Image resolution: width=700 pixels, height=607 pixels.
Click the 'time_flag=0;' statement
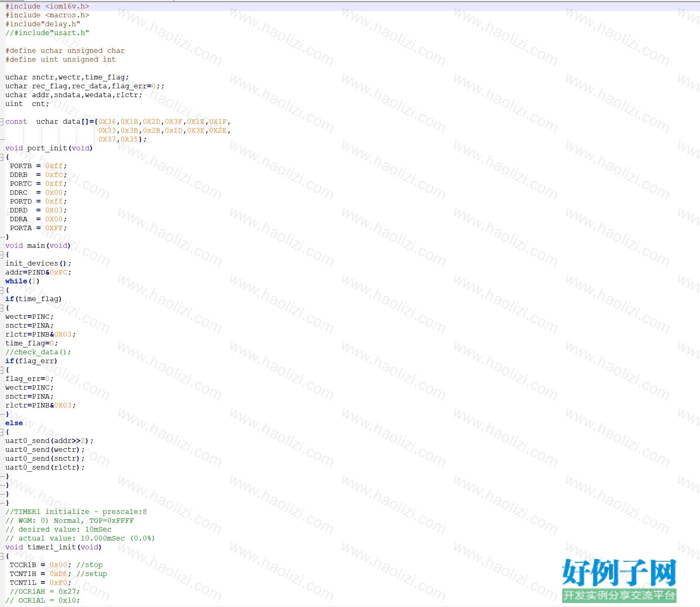(x=31, y=343)
